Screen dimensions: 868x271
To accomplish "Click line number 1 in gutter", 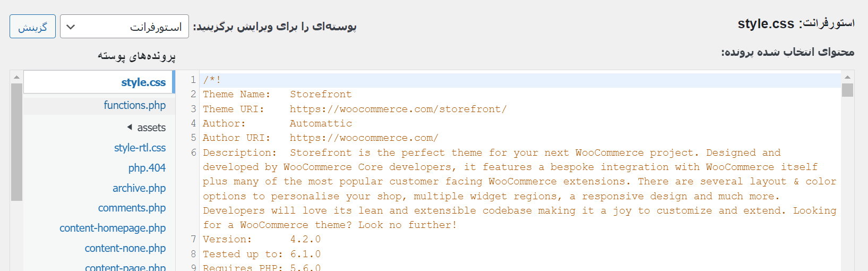I will tap(193, 80).
